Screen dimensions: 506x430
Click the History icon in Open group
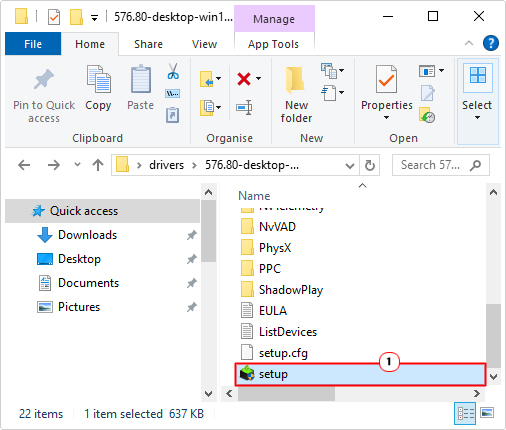pos(427,115)
